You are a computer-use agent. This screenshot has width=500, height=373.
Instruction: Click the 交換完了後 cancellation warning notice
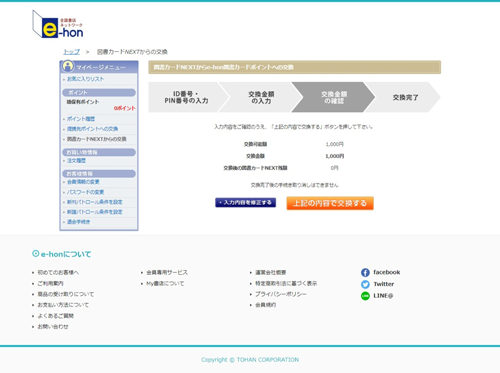click(294, 185)
